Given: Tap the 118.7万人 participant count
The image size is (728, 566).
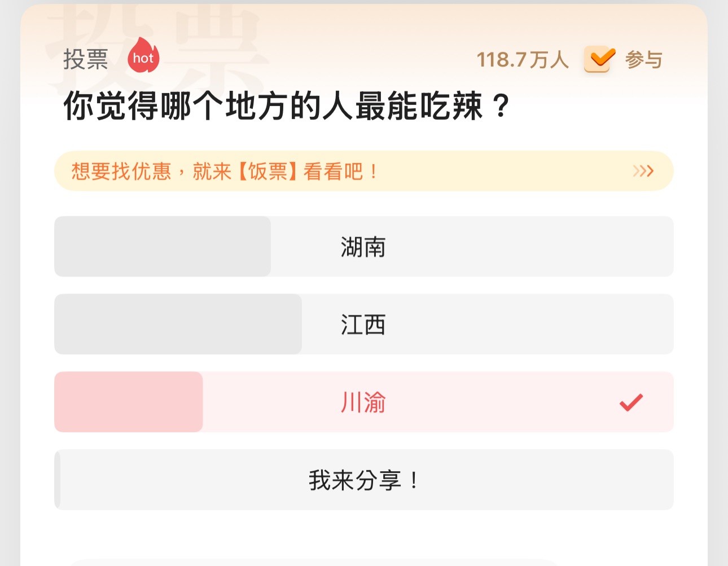Looking at the screenshot, I should point(523,59).
